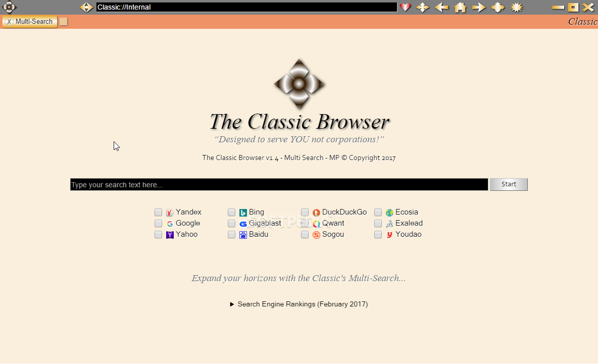Click the Classic://Internal address bar
This screenshot has height=364, width=598.
pyautogui.click(x=247, y=7)
